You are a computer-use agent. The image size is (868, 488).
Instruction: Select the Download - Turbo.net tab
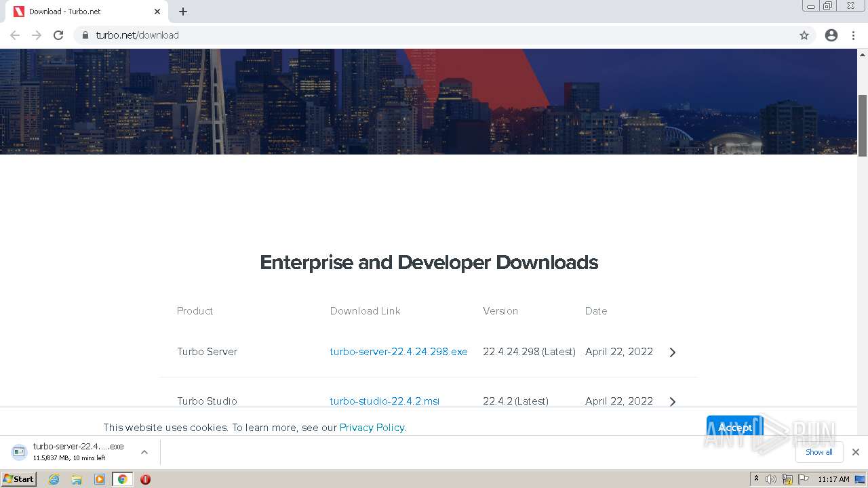[x=81, y=12]
